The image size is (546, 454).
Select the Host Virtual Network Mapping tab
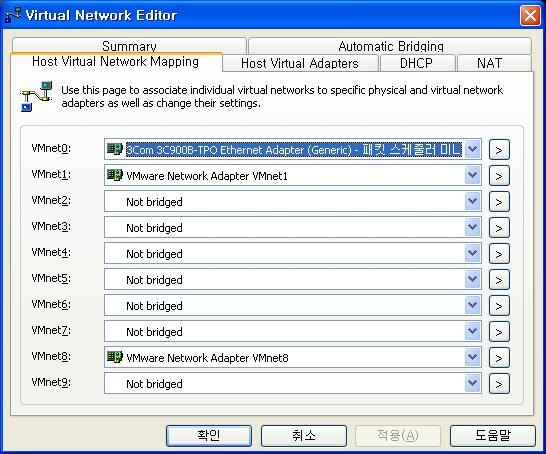(116, 62)
